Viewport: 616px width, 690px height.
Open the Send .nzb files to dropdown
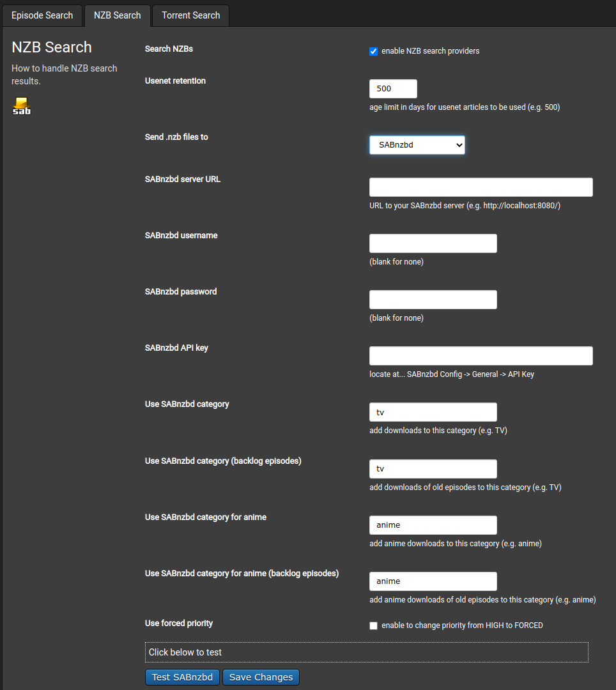417,145
